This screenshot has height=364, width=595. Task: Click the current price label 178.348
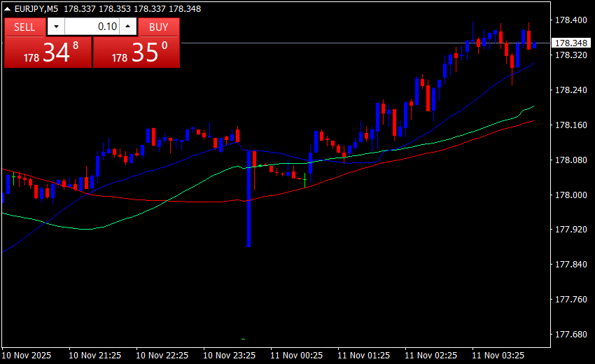click(x=570, y=43)
